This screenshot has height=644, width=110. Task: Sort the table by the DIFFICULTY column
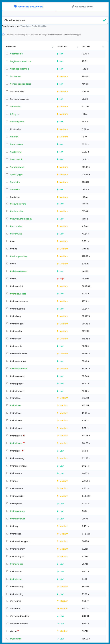78,47
